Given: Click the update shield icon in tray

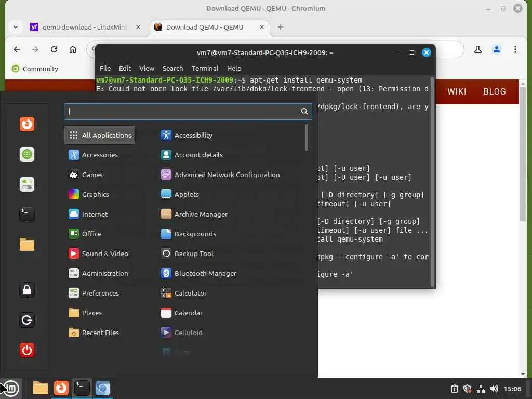Looking at the screenshot, I should 467,389.
